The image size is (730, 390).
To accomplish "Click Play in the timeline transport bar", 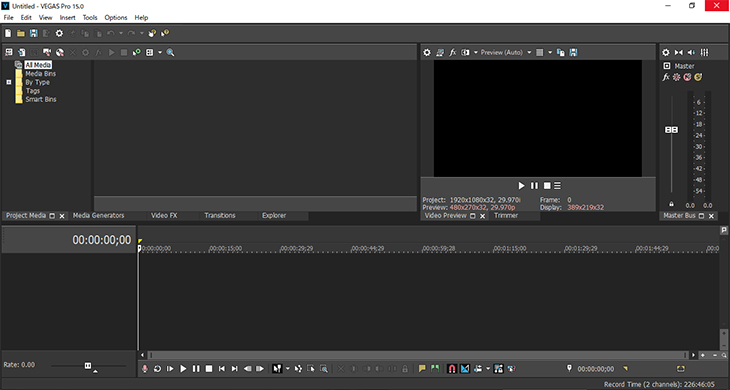I will click(x=183, y=369).
